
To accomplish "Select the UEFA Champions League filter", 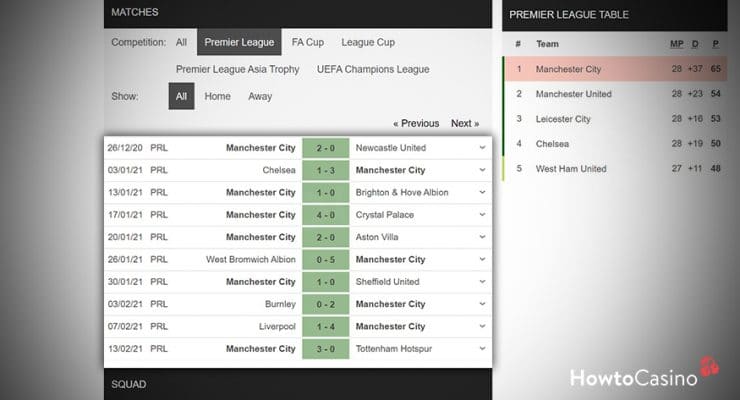I will point(373,69).
